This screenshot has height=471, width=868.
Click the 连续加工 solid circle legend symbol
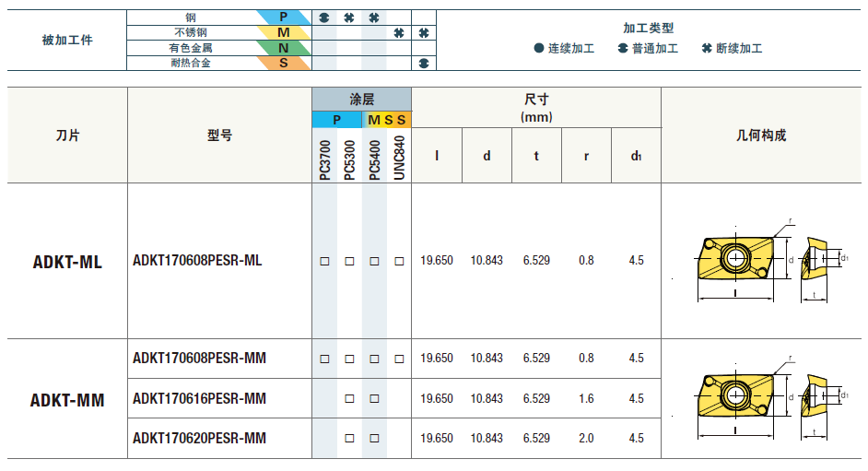(539, 48)
